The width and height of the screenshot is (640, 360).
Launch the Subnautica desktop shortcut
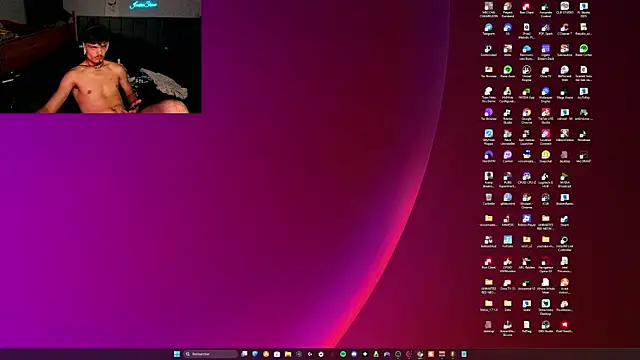pos(564,51)
